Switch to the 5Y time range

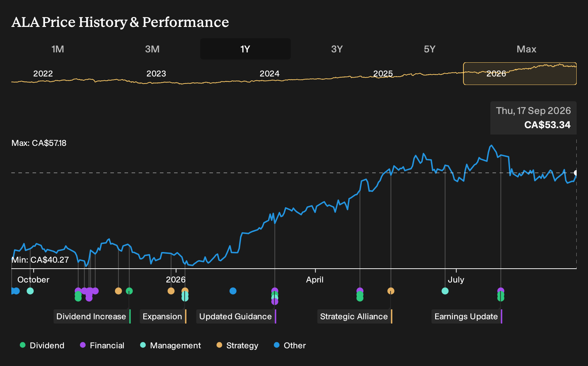click(430, 49)
